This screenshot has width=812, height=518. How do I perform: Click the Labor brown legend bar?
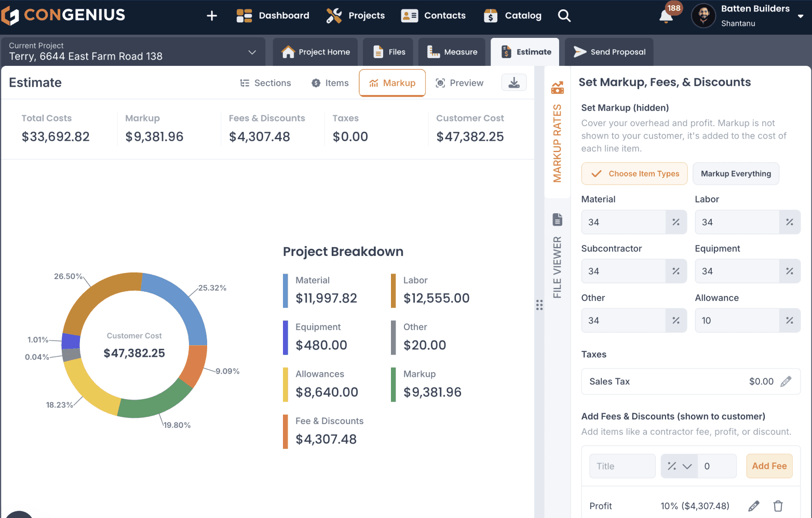pyautogui.click(x=394, y=291)
